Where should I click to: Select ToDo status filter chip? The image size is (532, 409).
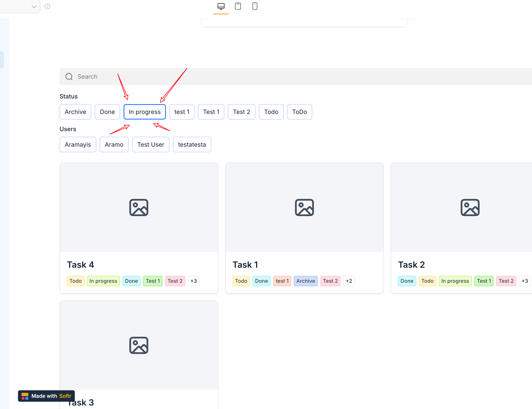(300, 112)
